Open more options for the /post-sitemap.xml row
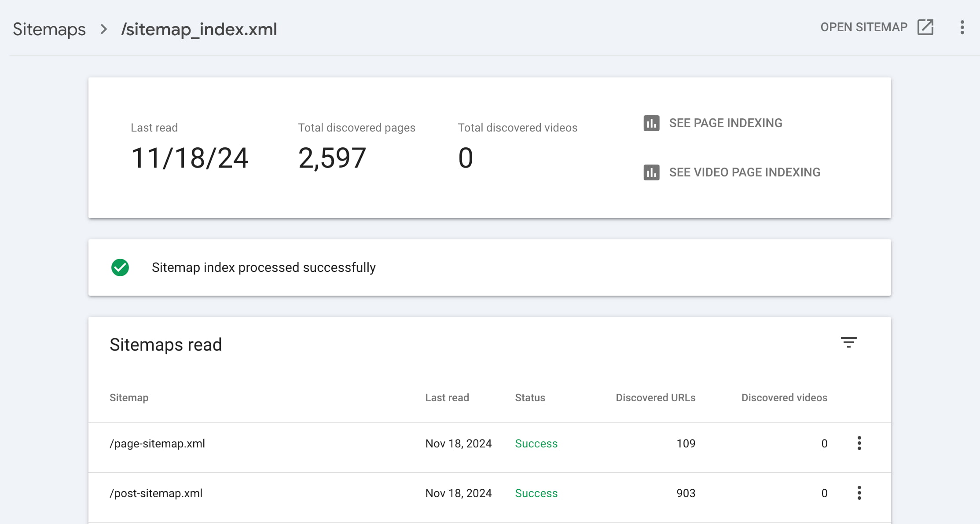 coord(859,493)
